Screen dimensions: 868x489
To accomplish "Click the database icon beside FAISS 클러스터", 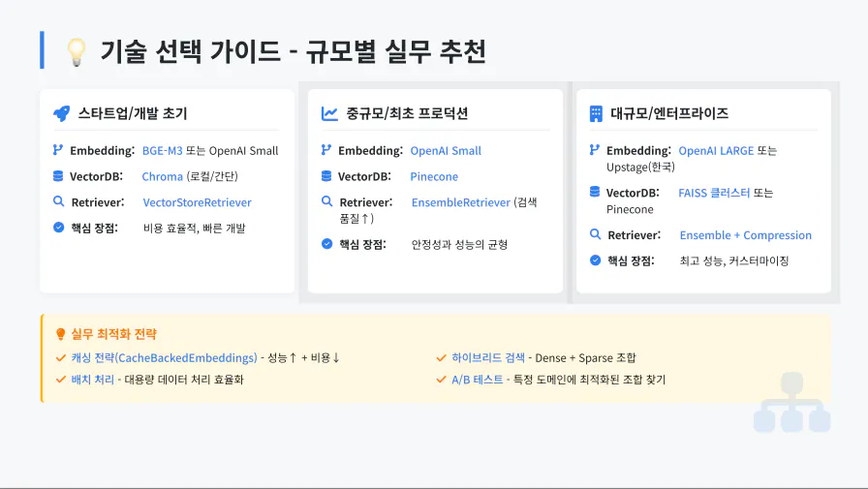I will [595, 192].
